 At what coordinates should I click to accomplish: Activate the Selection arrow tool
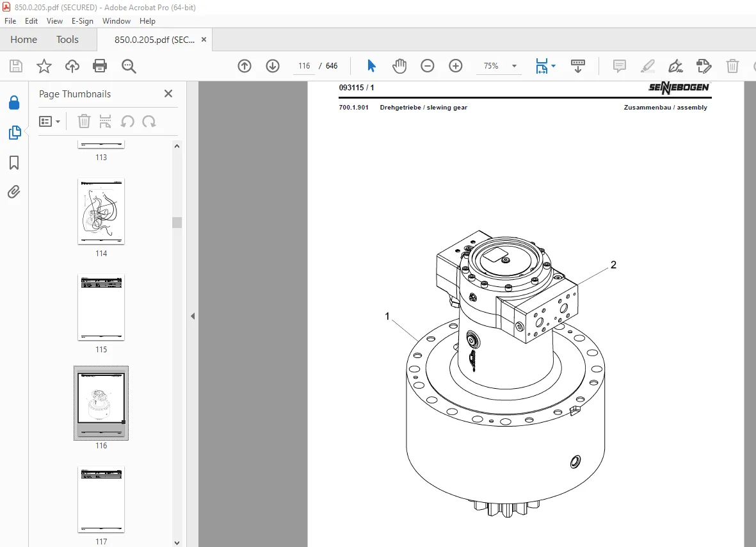371,66
